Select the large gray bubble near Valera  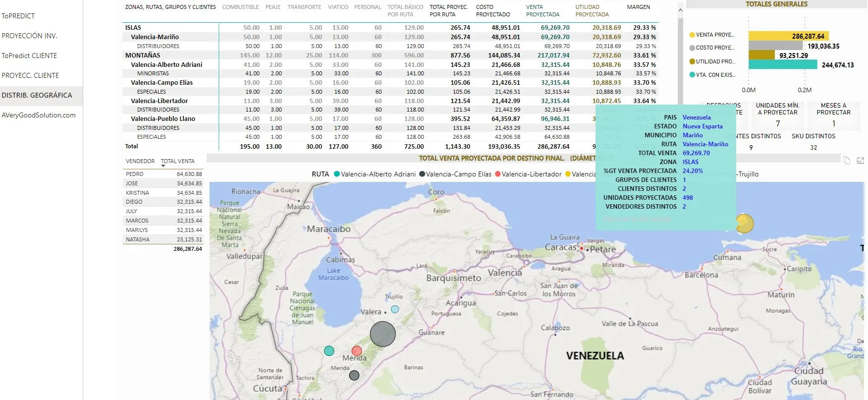383,334
